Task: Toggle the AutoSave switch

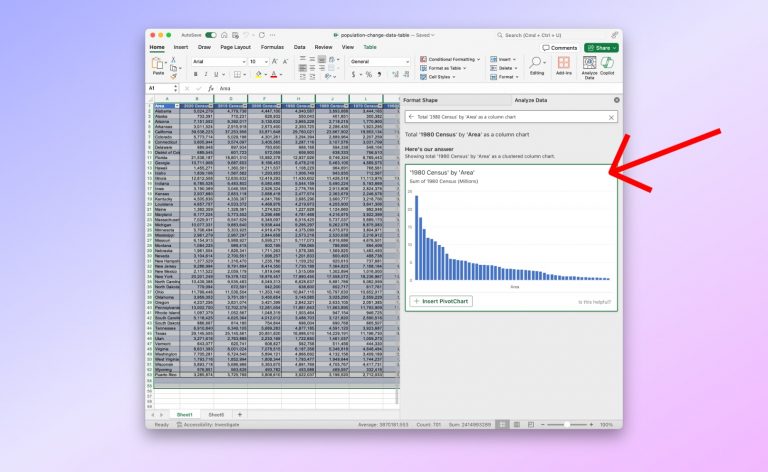Action: point(210,35)
